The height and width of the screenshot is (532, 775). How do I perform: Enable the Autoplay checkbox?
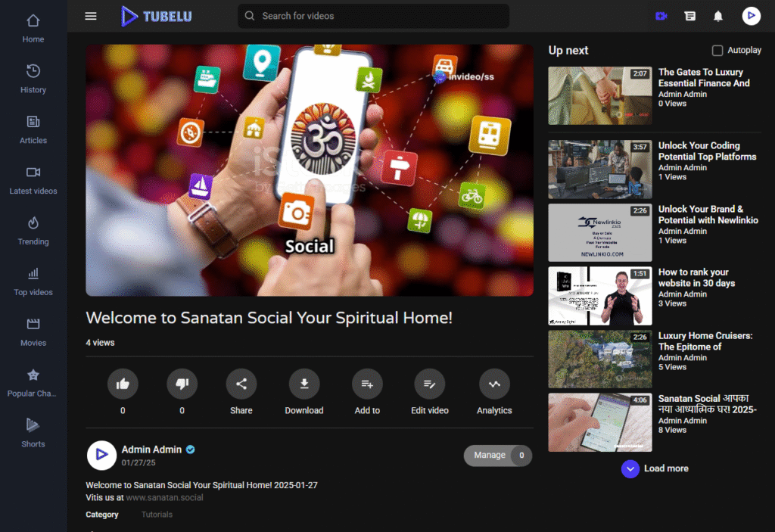click(717, 51)
